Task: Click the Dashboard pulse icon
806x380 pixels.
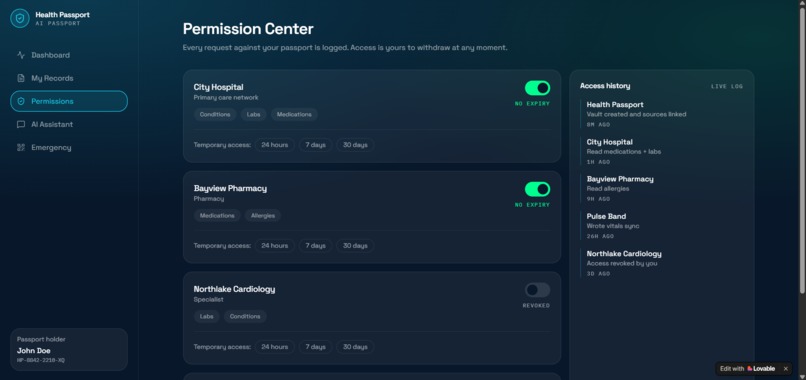Action: [x=21, y=55]
